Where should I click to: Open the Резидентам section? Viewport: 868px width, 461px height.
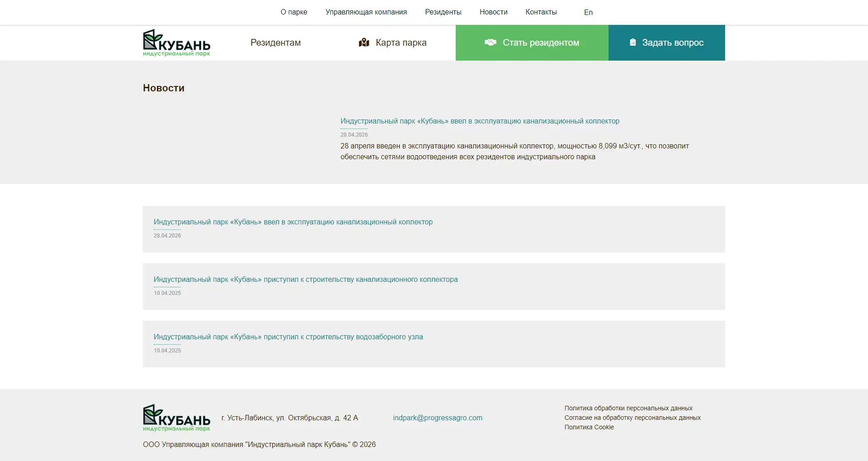[x=276, y=43]
